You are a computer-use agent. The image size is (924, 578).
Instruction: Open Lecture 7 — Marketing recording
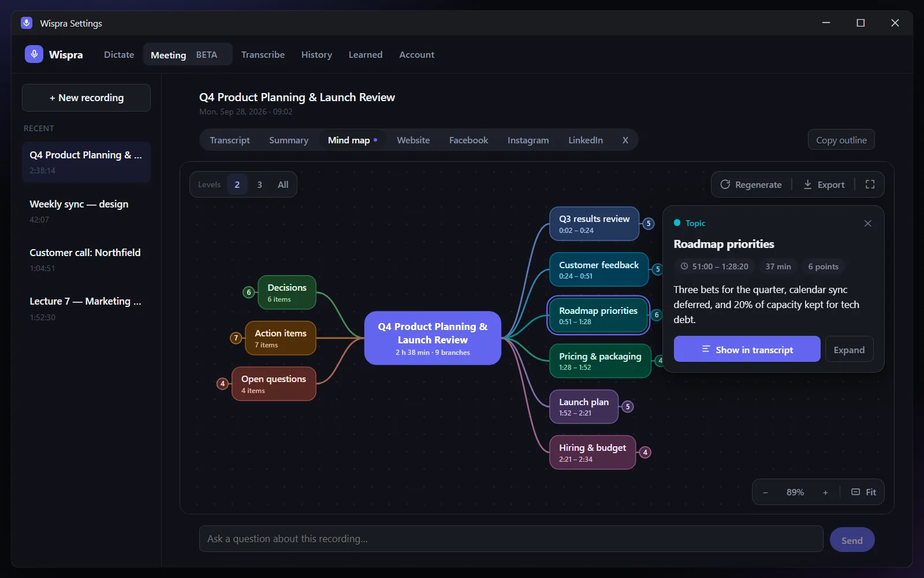pos(86,309)
